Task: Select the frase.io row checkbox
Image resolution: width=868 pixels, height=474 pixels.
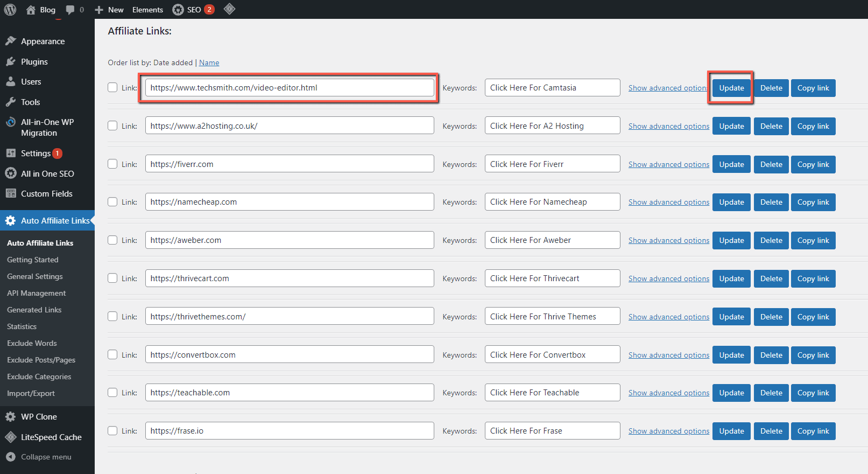Action: pyautogui.click(x=112, y=430)
